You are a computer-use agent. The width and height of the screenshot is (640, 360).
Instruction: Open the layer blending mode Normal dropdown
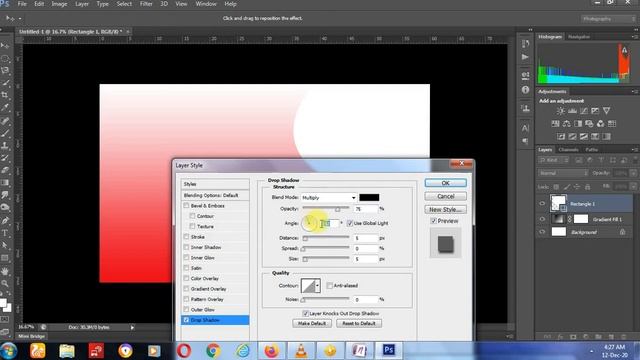point(563,173)
